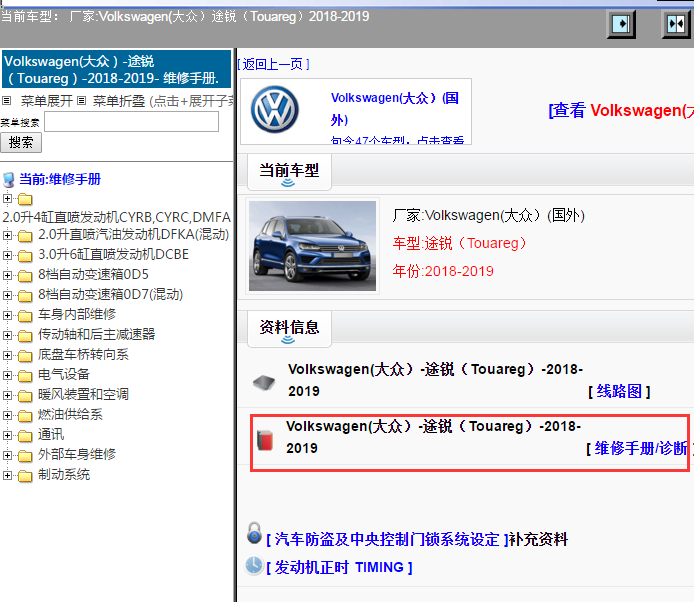Click folder icon of 车身内部维修
This screenshot has width=694, height=602.
(x=25, y=316)
